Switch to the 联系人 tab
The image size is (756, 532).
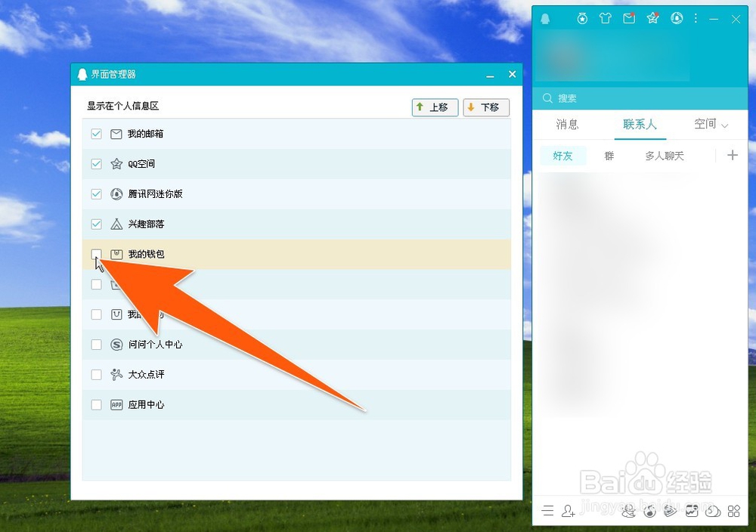[640, 125]
